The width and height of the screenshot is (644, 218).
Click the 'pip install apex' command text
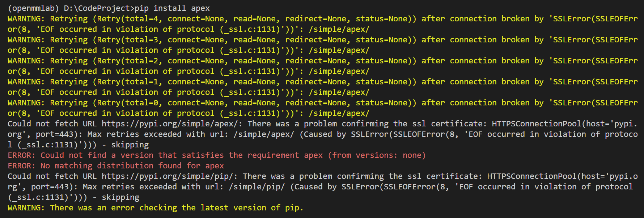(x=172, y=8)
